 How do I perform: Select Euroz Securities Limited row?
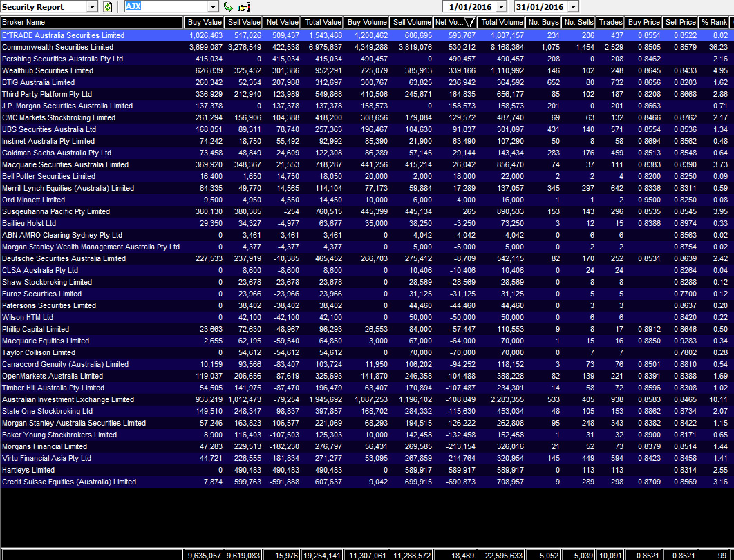(367, 294)
